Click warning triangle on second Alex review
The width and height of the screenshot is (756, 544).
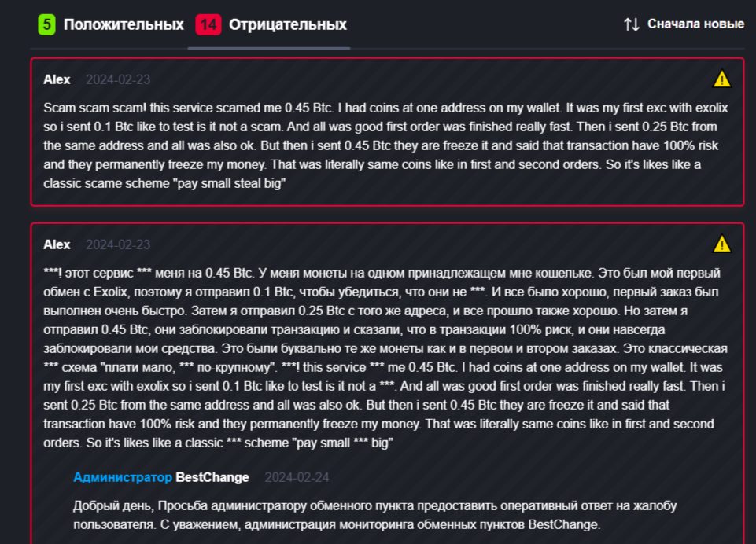click(x=721, y=244)
